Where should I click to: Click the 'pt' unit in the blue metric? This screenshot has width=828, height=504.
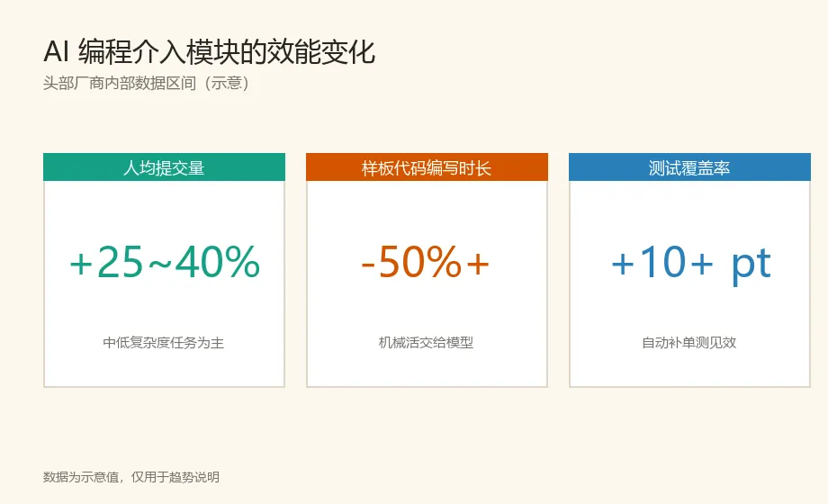[x=751, y=266]
